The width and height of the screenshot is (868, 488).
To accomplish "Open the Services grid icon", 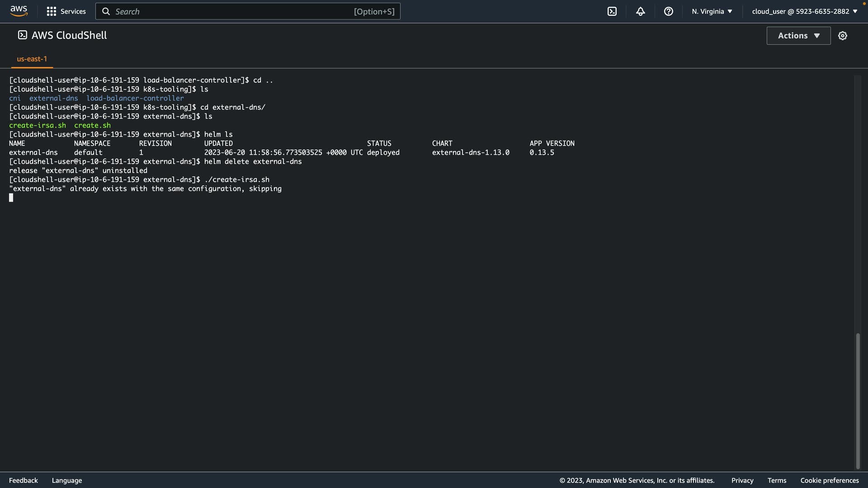I will [x=52, y=11].
